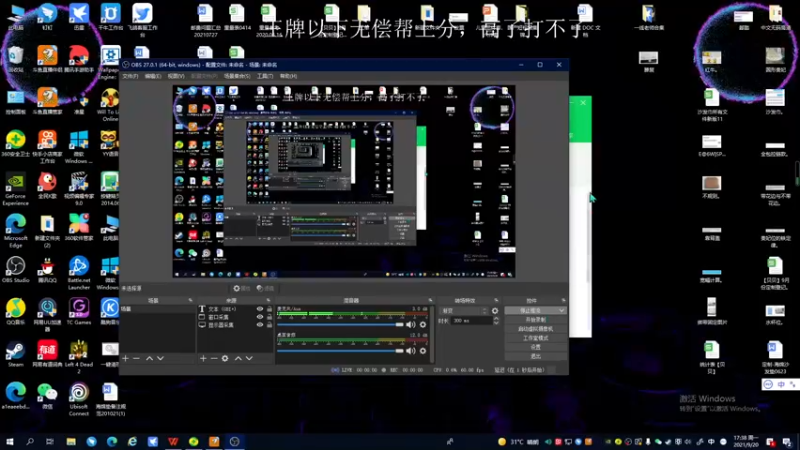Image resolution: width=800 pixels, height=450 pixels.
Task: Float the 来源 dock via header icon
Action: pos(268,301)
